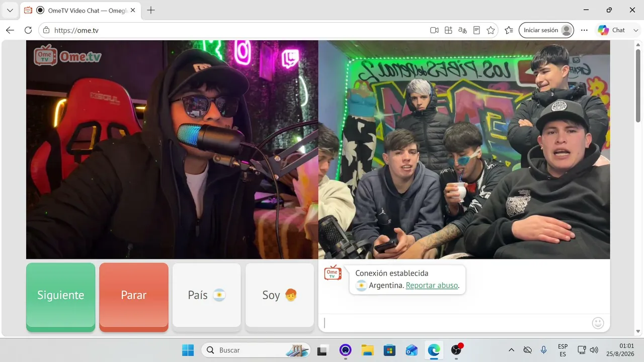
Task: Click the microphone tray icon
Action: (543, 350)
